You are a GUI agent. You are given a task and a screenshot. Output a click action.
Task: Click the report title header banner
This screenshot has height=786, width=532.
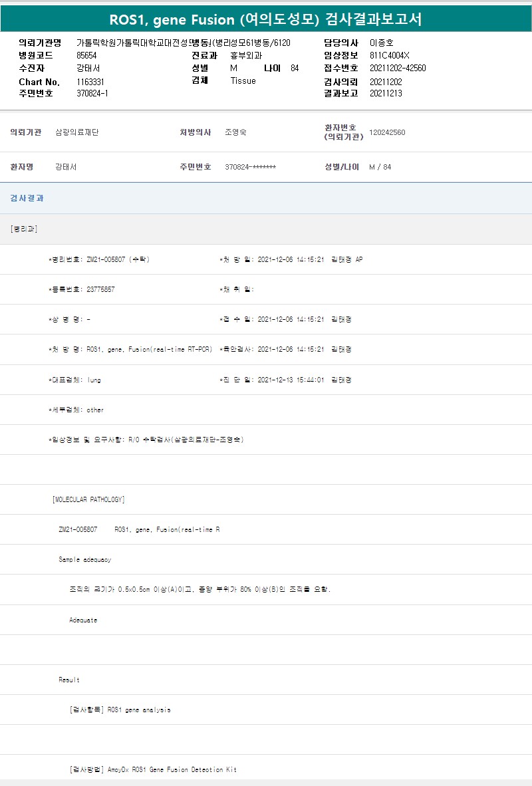pyautogui.click(x=266, y=19)
